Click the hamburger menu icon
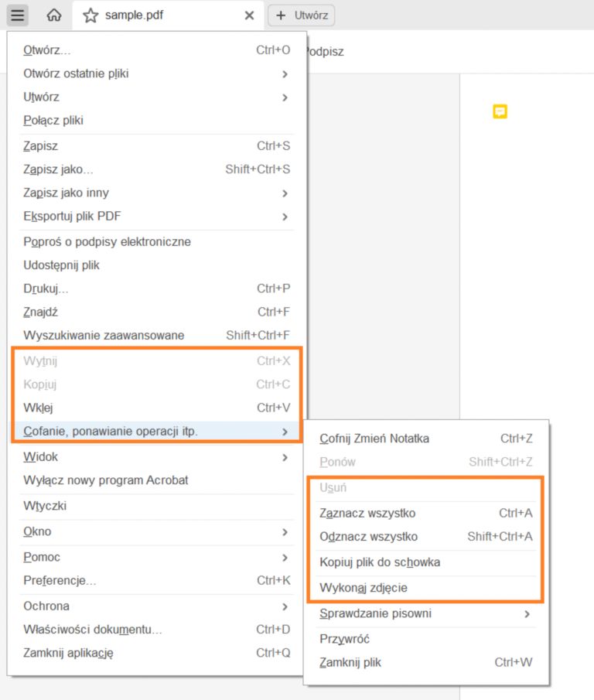This screenshot has width=594, height=700. click(x=18, y=15)
